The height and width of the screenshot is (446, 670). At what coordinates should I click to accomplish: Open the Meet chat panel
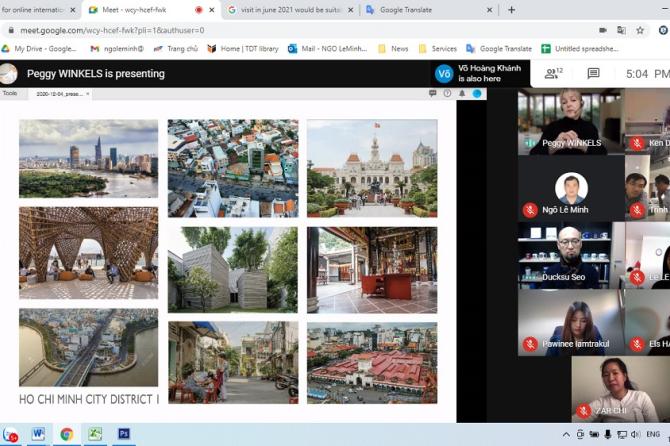click(593, 73)
